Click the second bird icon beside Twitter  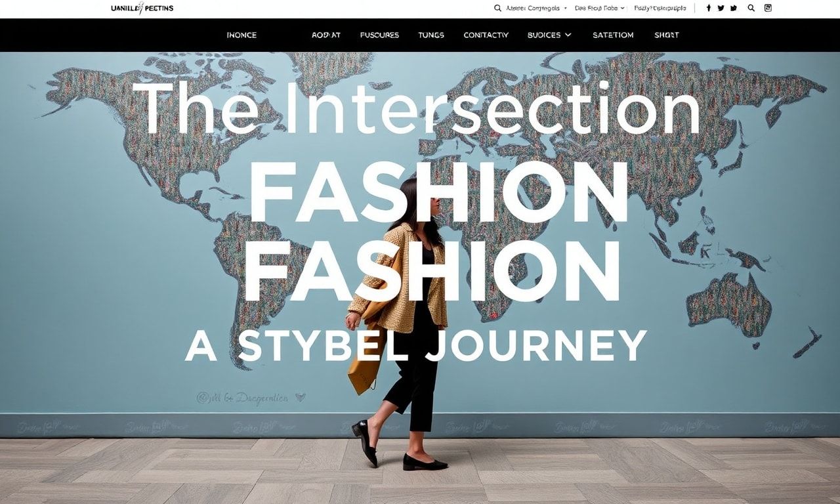733,8
